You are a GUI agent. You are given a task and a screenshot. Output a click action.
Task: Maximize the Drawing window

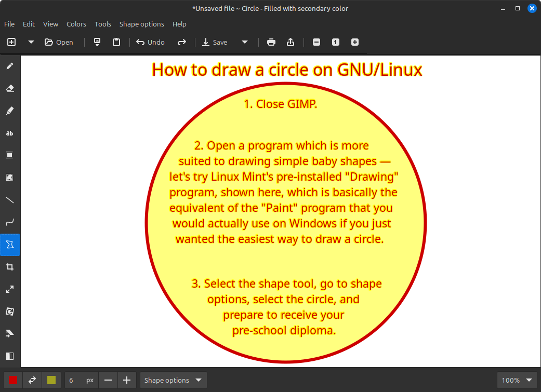click(x=518, y=8)
